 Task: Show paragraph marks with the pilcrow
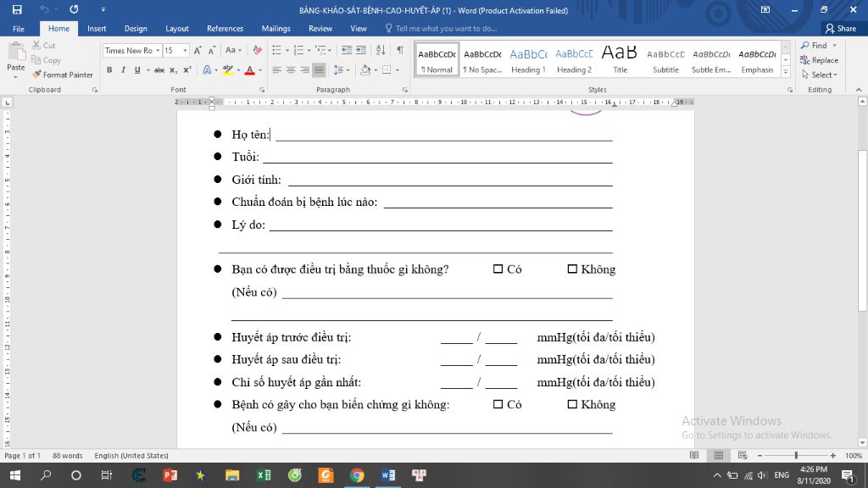(x=400, y=50)
